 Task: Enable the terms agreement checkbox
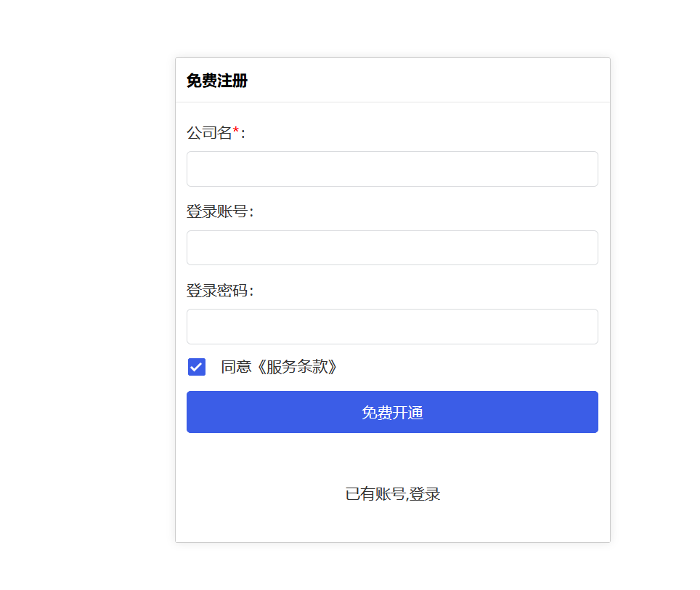pos(196,367)
